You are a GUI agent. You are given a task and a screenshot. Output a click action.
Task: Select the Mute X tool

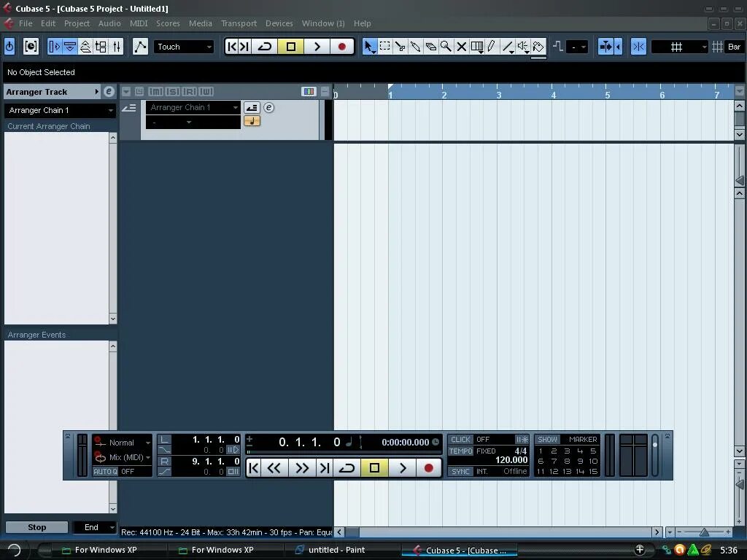(x=461, y=47)
